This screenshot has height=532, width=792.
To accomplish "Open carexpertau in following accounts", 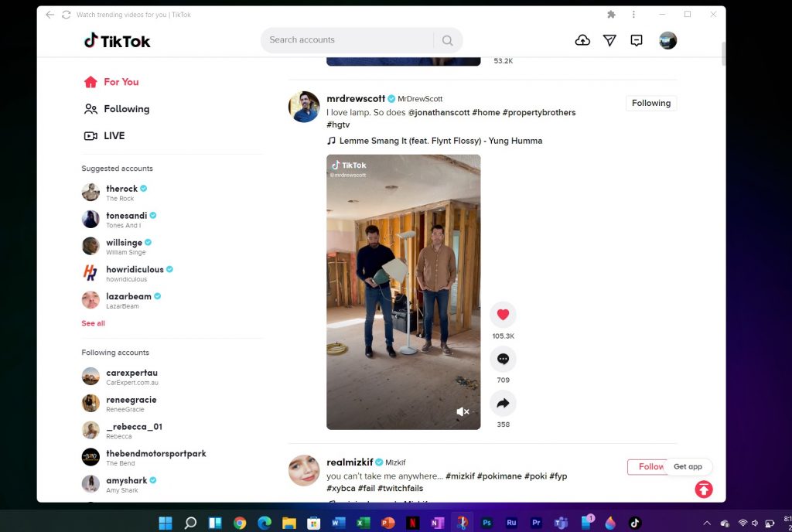I will tap(120, 377).
